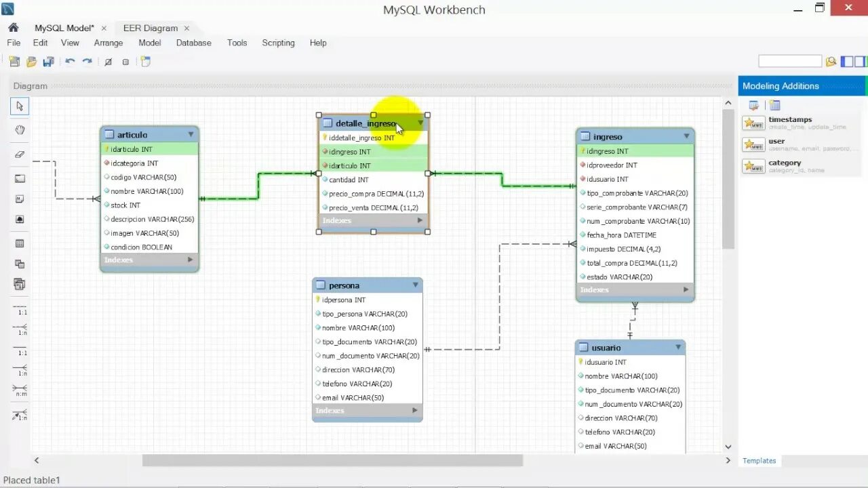Image resolution: width=868 pixels, height=488 pixels.
Task: Expand Indexes section of ingreso table
Action: [686, 289]
